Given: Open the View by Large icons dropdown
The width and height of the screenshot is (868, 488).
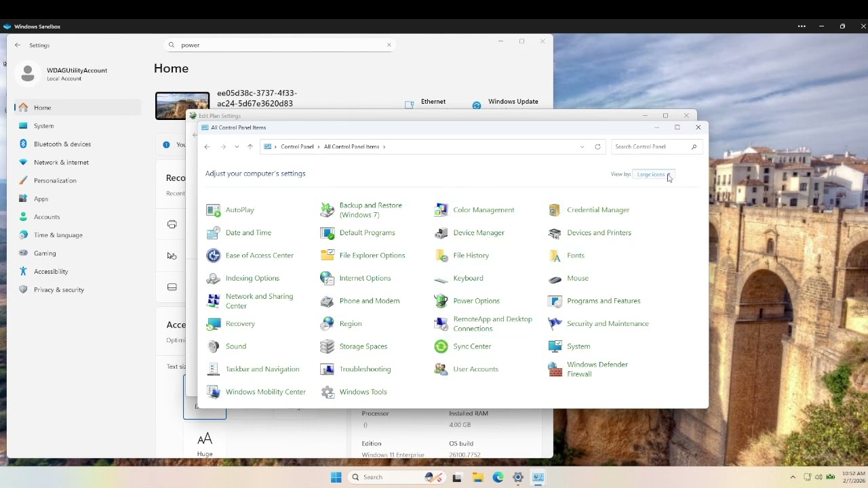Looking at the screenshot, I should [654, 174].
